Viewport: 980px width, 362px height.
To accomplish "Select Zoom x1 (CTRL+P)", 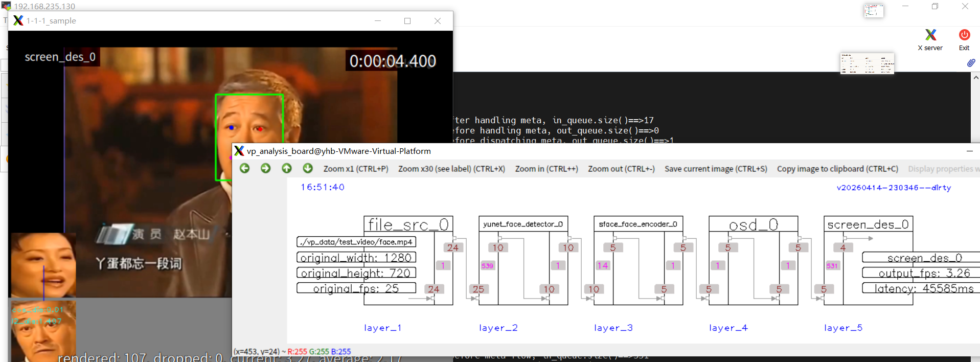I will [356, 169].
